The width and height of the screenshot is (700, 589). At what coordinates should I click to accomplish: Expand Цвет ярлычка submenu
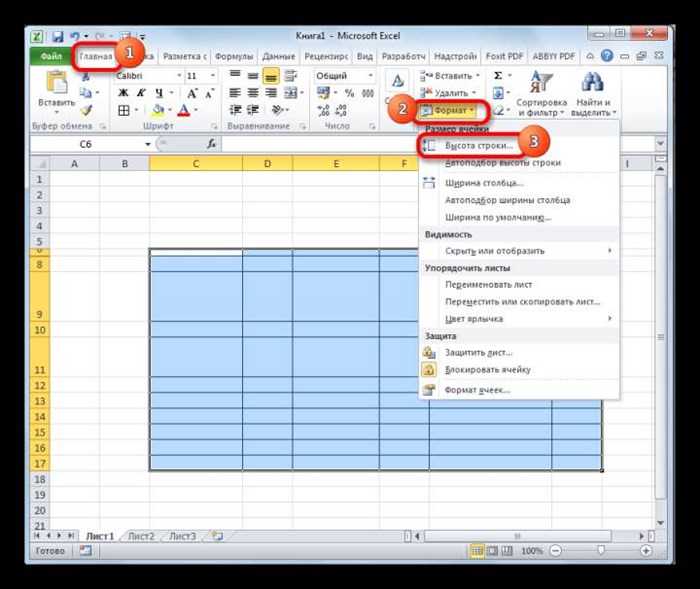pyautogui.click(x=519, y=319)
